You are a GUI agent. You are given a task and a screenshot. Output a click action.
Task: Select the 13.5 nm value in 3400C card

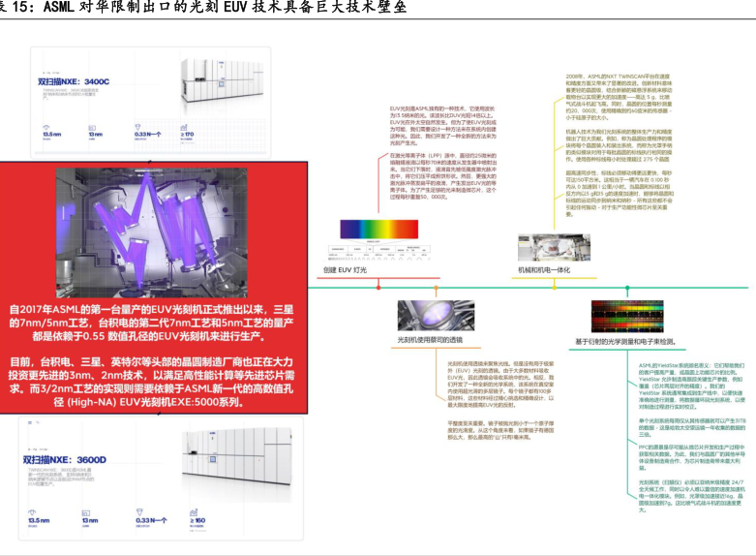pyautogui.click(x=52, y=135)
